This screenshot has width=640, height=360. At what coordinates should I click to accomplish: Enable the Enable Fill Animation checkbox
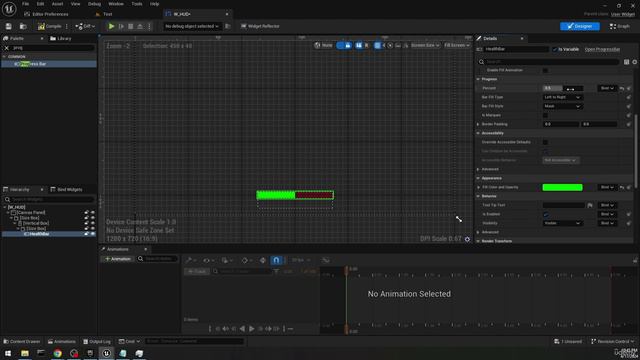coord(545,70)
